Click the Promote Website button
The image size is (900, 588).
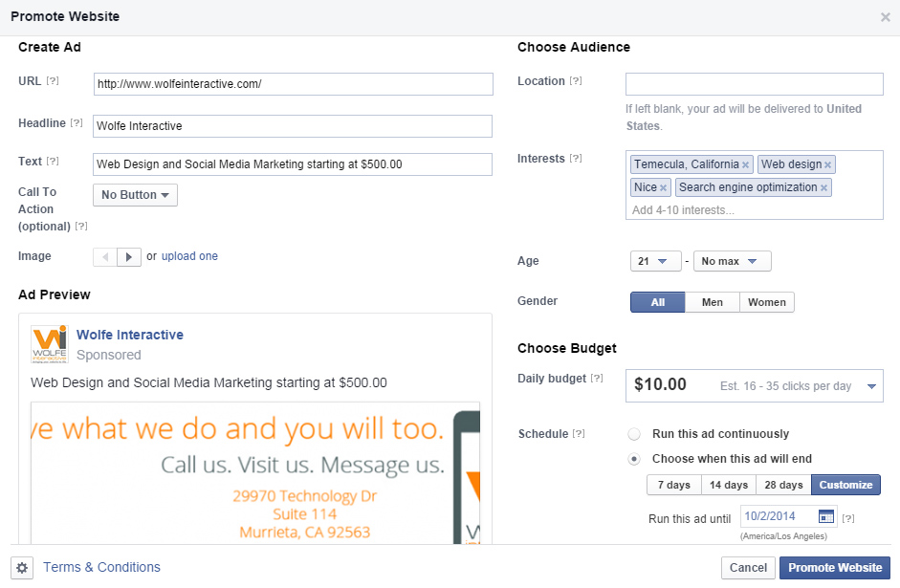[835, 568]
